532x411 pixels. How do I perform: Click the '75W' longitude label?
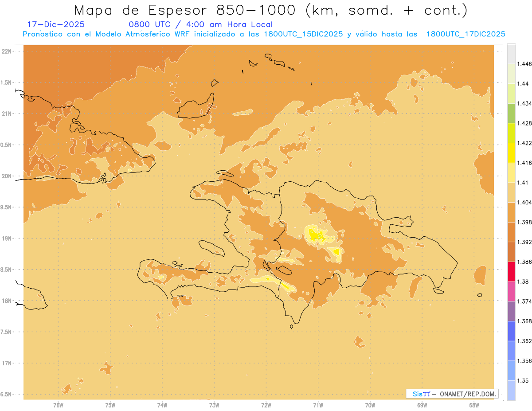[x=110, y=405]
